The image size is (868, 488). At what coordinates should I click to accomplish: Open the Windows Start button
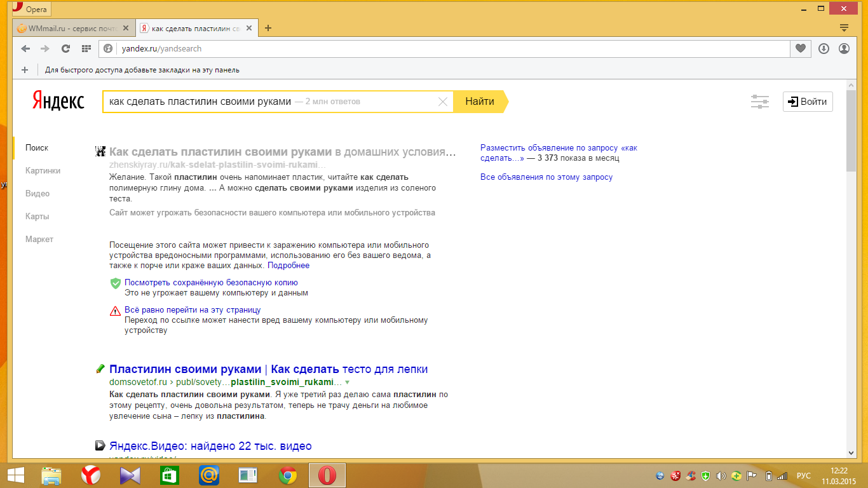point(15,475)
